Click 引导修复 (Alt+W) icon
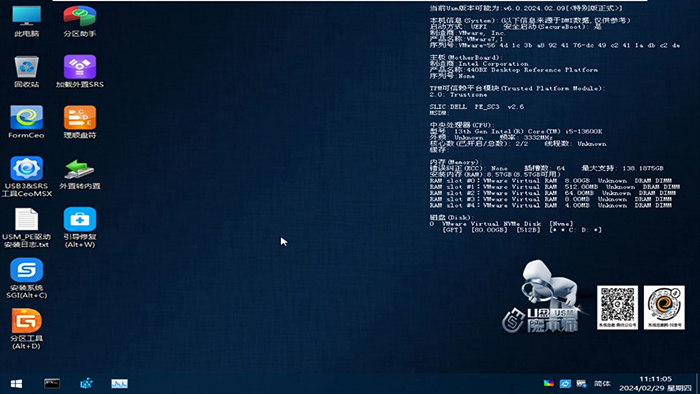The width and height of the screenshot is (700, 394). [79, 227]
